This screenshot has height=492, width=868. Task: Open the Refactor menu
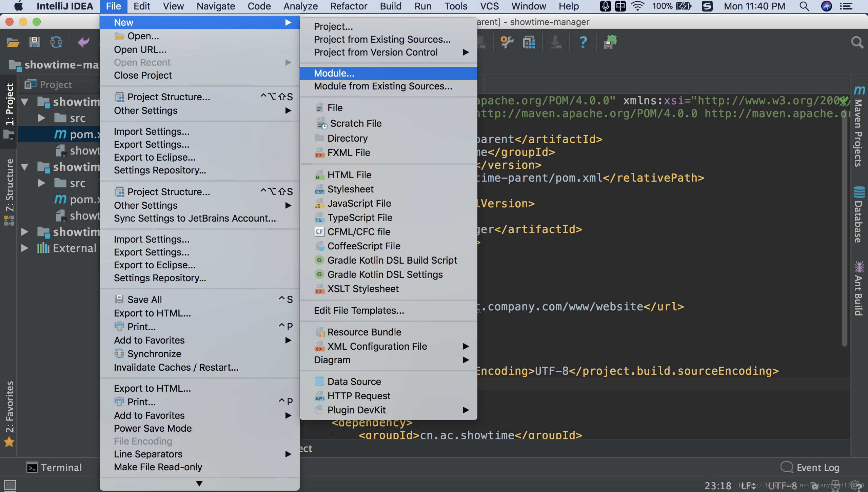349,6
